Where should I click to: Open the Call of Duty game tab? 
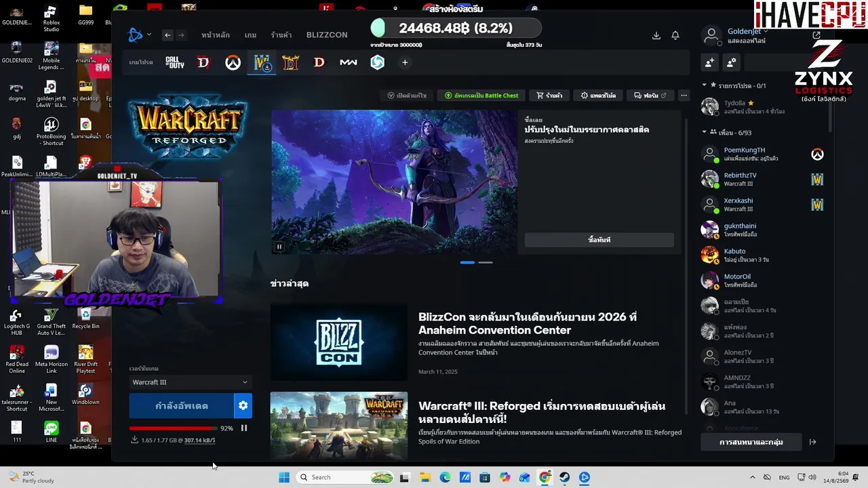point(175,62)
